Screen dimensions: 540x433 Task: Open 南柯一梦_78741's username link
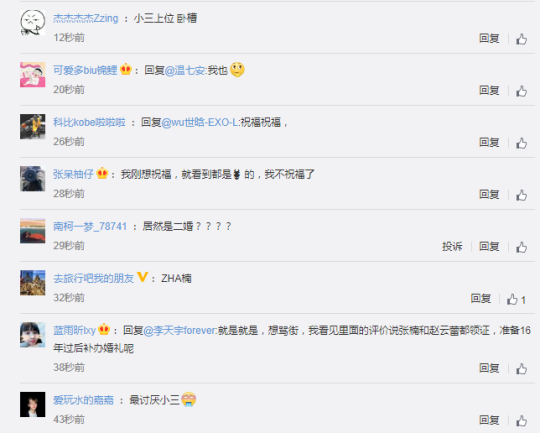[90, 226]
